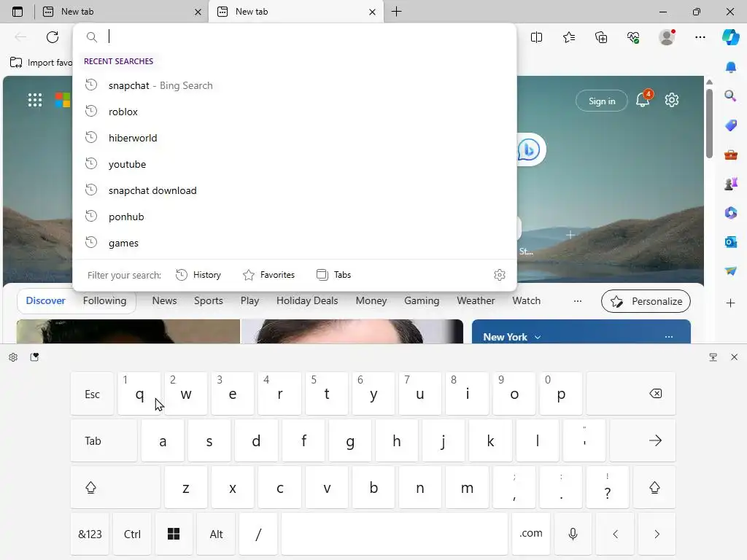Viewport: 747px width, 560px height.
Task: Close the touch keyboard panel
Action: [734, 357]
